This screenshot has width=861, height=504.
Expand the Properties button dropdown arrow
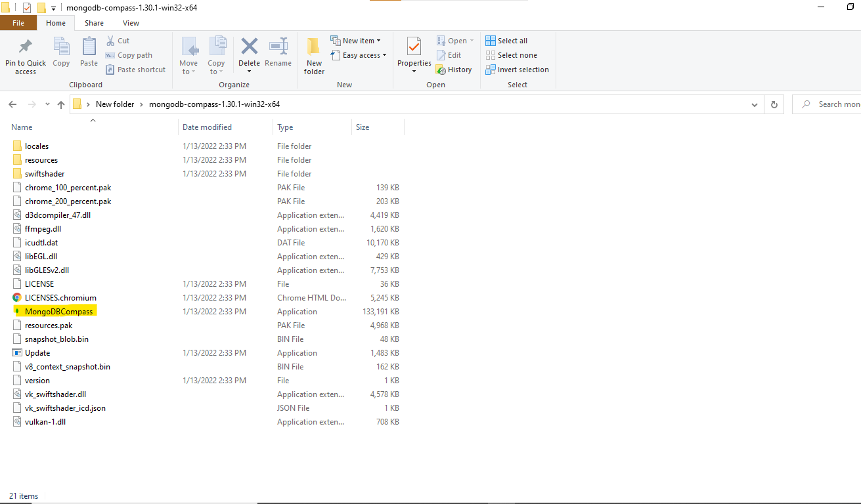coord(414,71)
